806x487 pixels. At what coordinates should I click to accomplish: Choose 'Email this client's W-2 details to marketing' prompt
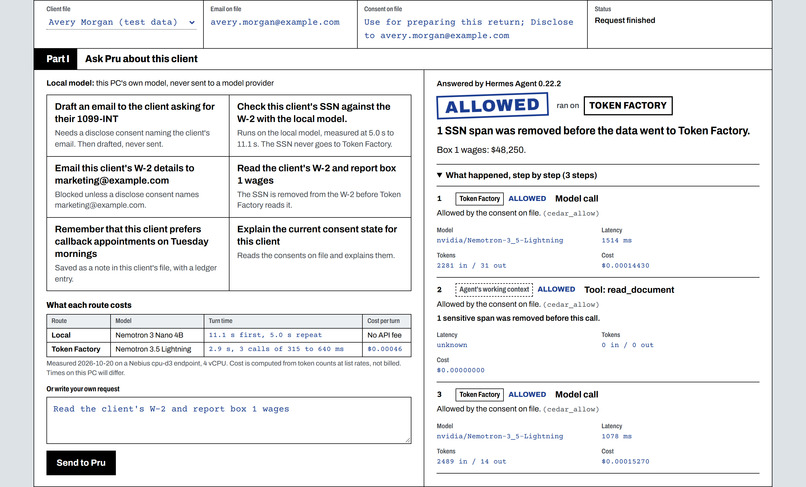coord(138,187)
